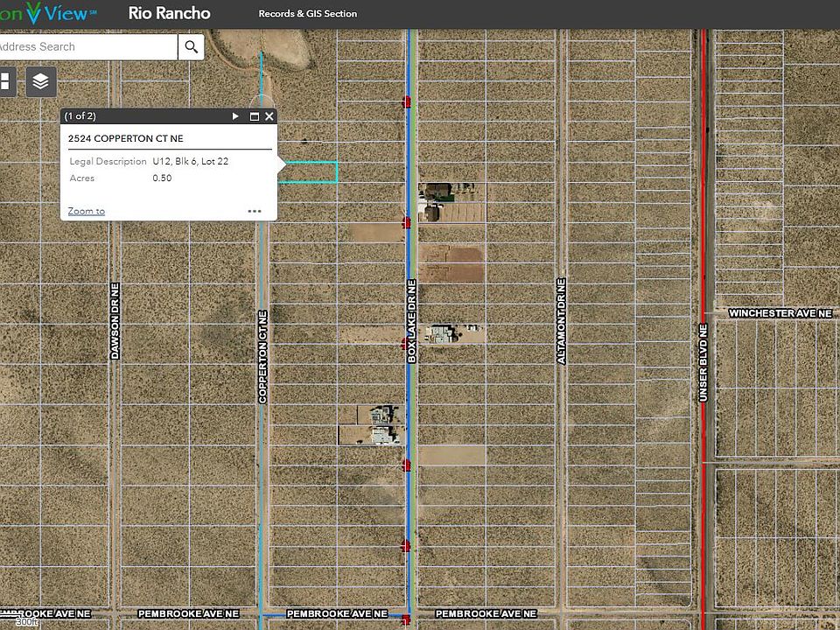Click topmost red marker on Box Lake Drive
The height and width of the screenshot is (630, 840).
tap(407, 102)
